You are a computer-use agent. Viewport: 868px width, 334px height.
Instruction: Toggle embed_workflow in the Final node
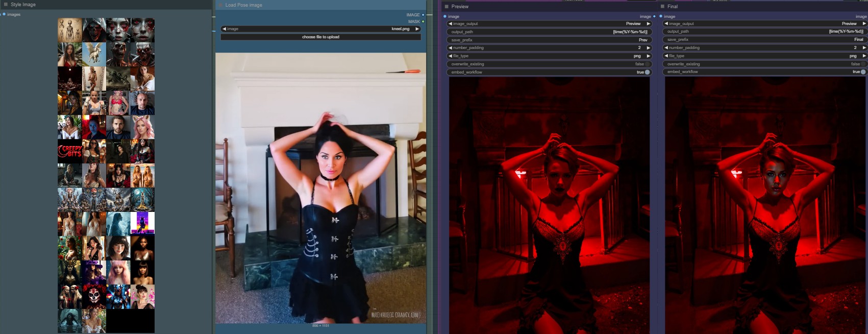863,72
